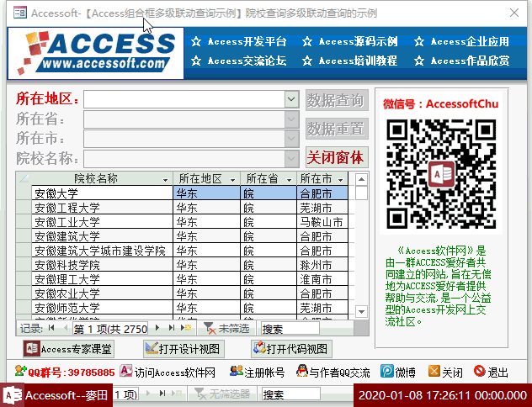Click the 微博 icon
The width and height of the screenshot is (532, 407).
pyautogui.click(x=386, y=371)
